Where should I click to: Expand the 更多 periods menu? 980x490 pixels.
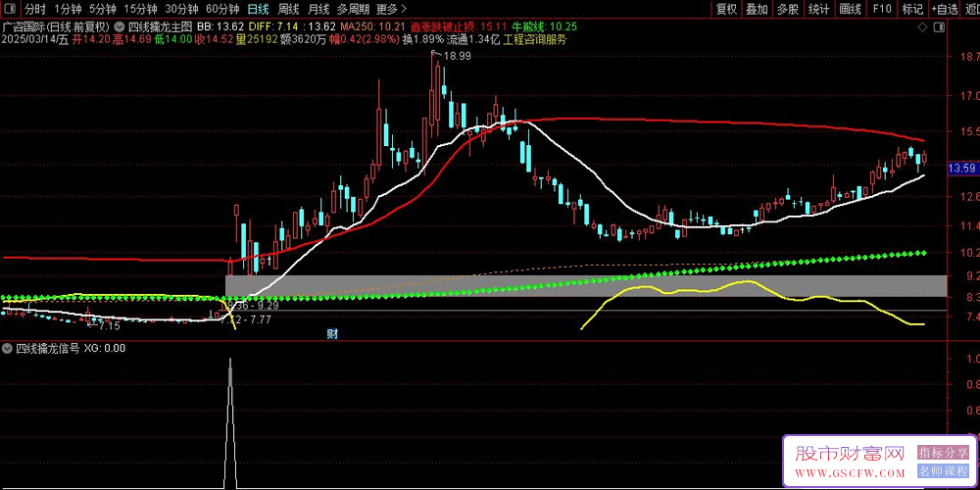click(x=392, y=9)
